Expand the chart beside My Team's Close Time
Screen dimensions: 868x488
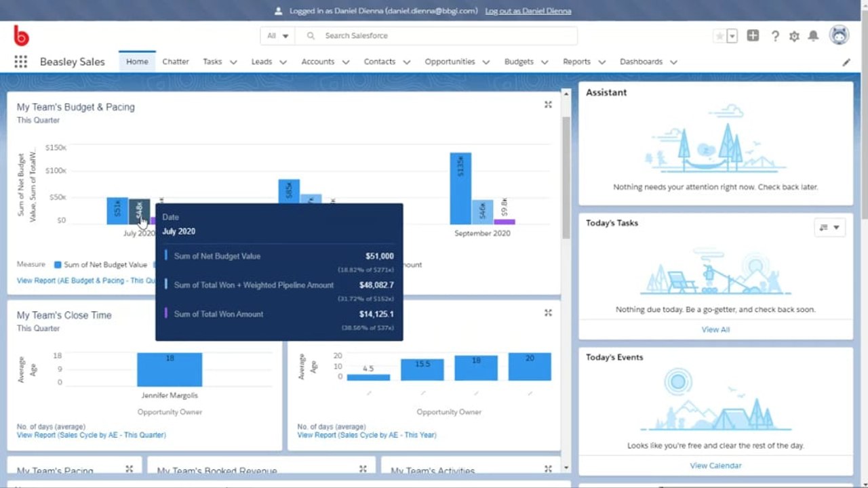coord(548,312)
